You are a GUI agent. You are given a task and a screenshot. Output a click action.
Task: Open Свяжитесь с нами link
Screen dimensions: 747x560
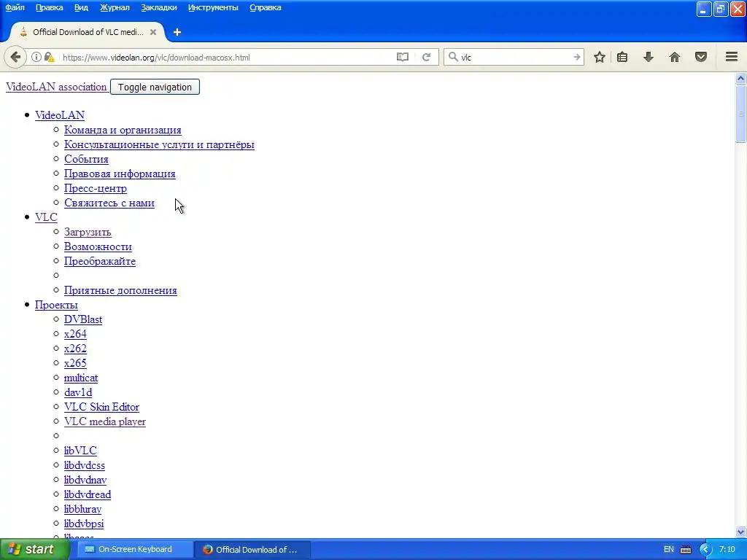pyautogui.click(x=109, y=203)
